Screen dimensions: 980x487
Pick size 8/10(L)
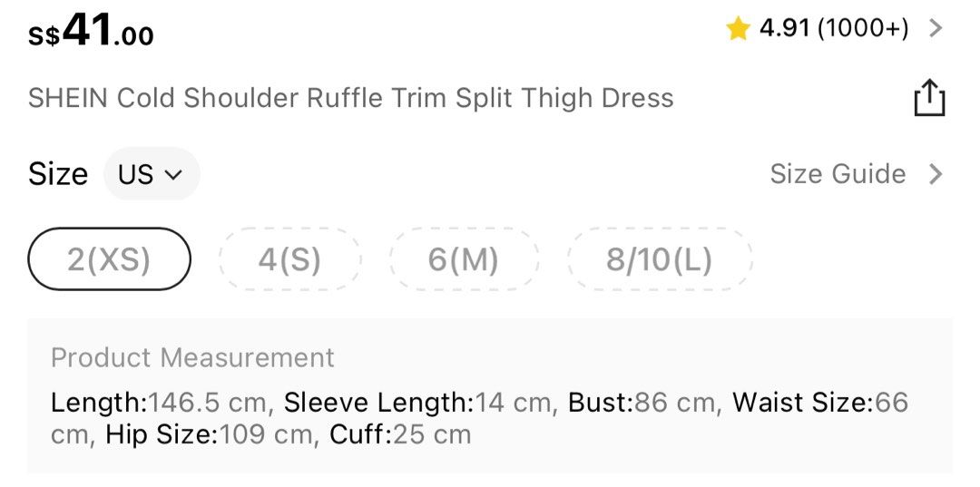tap(659, 259)
